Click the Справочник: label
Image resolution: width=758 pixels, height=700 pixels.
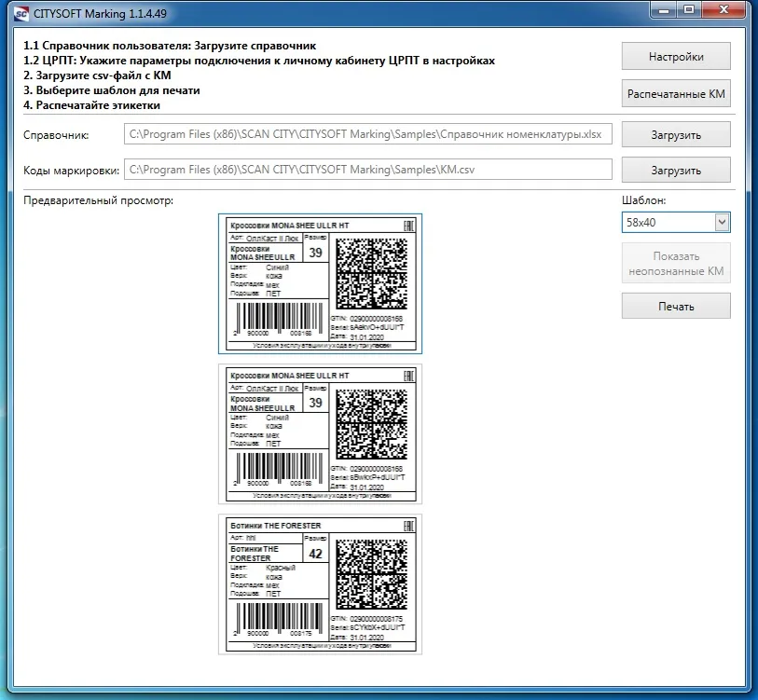(56, 135)
